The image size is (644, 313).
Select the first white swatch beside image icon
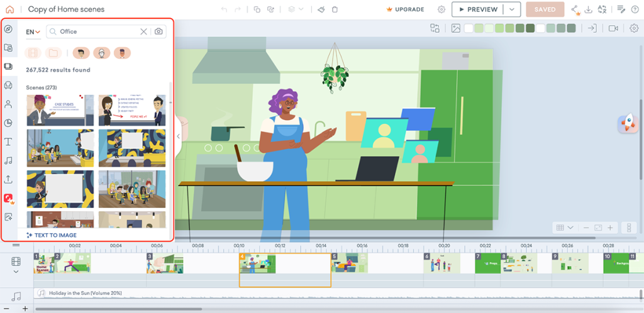(469, 28)
